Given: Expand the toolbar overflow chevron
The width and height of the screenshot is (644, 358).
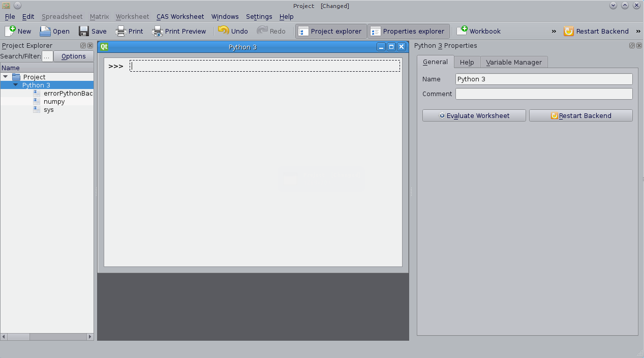Looking at the screenshot, I should [554, 31].
